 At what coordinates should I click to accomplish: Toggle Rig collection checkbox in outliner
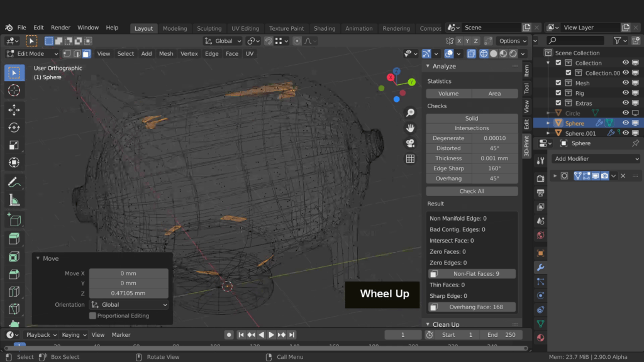click(x=558, y=93)
